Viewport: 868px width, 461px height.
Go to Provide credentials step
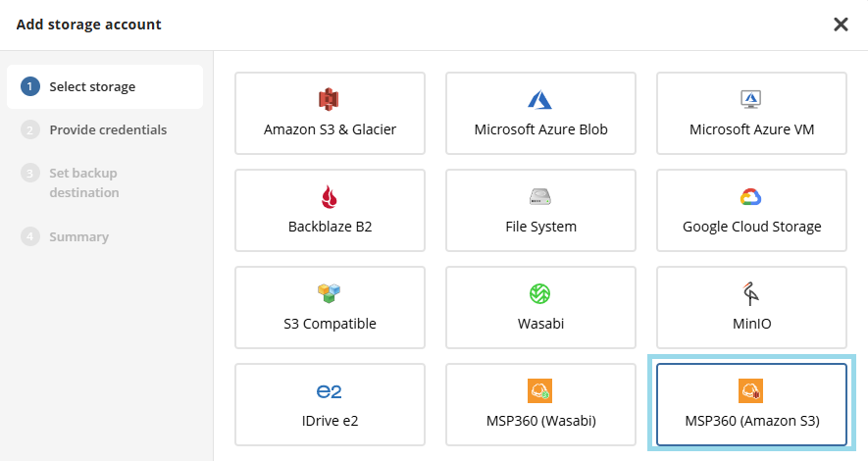(x=108, y=130)
